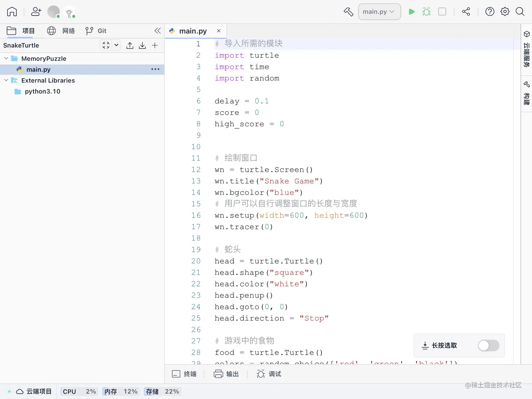Run the program with green play button
Image resolution: width=532 pixels, height=399 pixels.
click(411, 12)
